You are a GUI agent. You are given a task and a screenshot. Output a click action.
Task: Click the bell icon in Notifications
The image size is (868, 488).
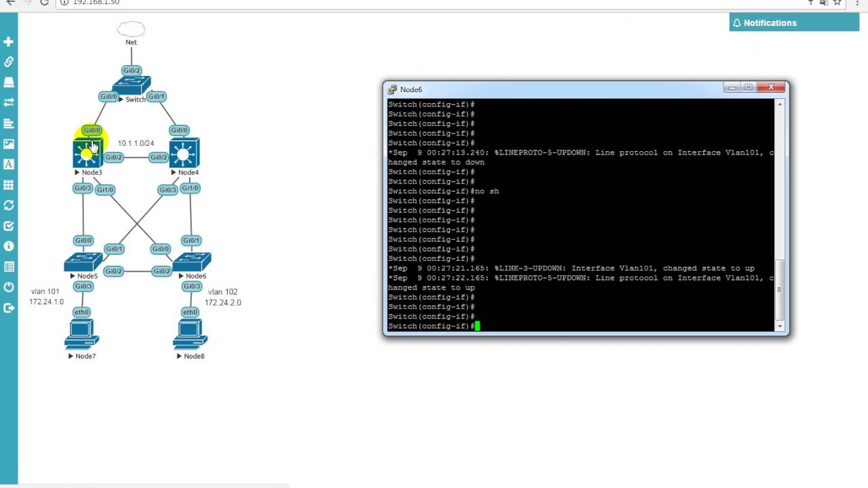click(736, 23)
